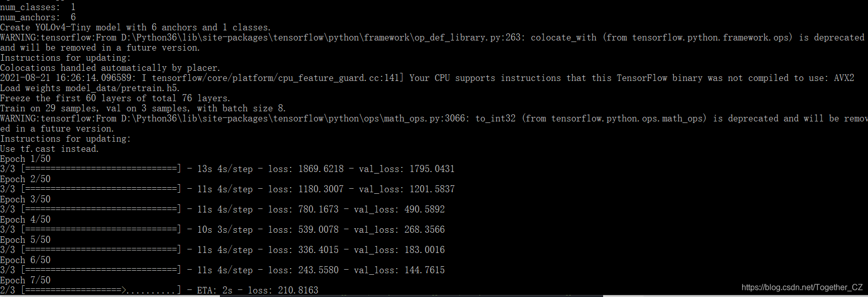Click the math_ops.py to_int32 warning
The width and height of the screenshot is (868, 297).
coord(434,123)
